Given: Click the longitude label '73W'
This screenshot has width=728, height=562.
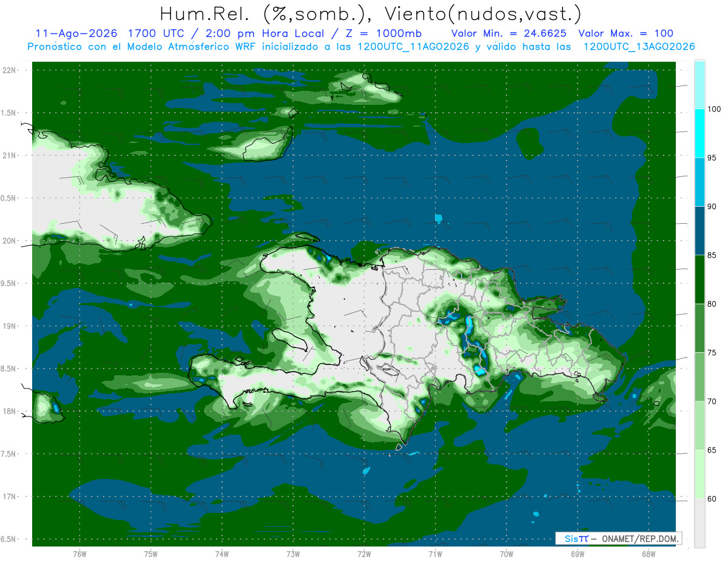Looking at the screenshot, I should (x=293, y=554).
